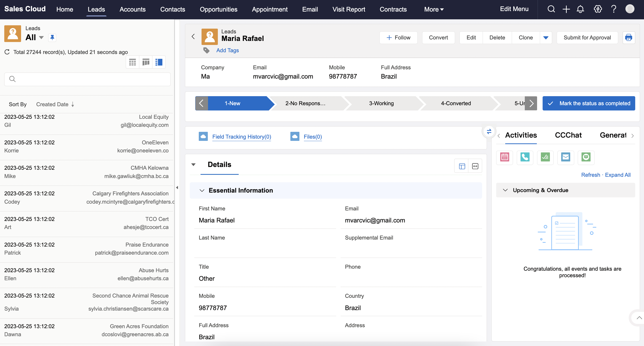Pin the All leads view
644x346 pixels.
[x=52, y=37]
